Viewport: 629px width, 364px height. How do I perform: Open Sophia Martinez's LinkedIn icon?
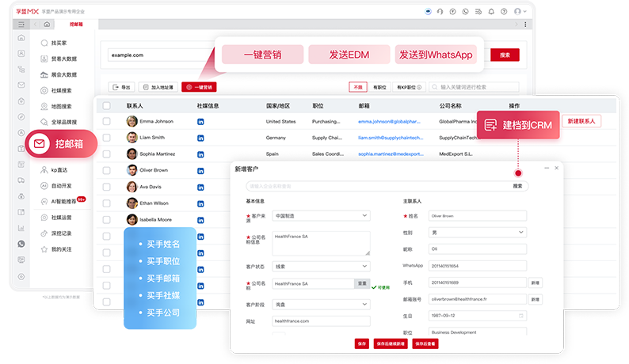pyautogui.click(x=200, y=154)
